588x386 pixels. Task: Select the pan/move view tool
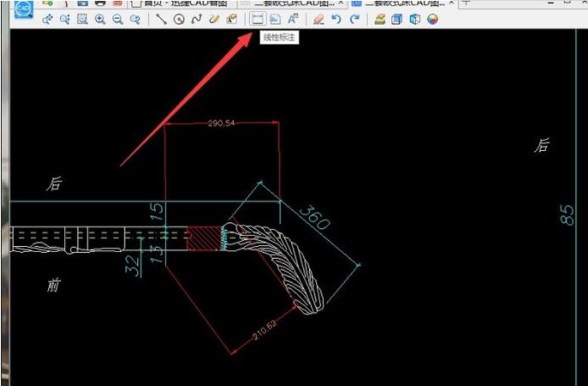click(47, 20)
